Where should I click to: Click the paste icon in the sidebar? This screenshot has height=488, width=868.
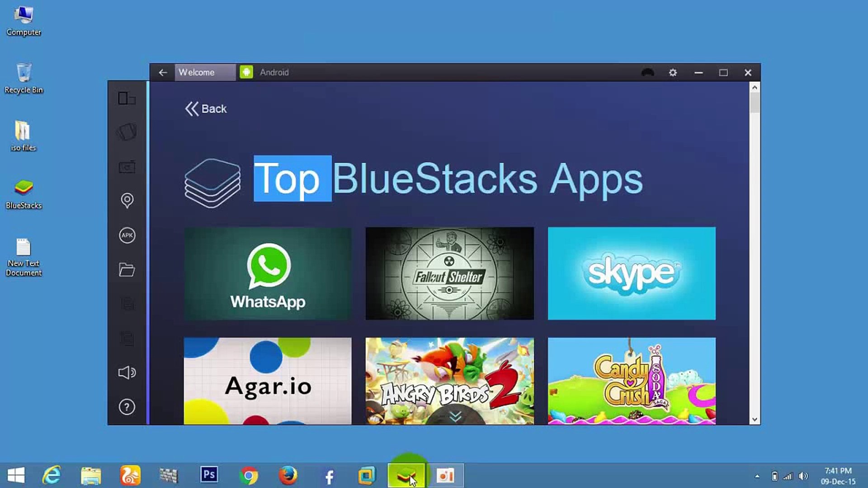pyautogui.click(x=127, y=338)
